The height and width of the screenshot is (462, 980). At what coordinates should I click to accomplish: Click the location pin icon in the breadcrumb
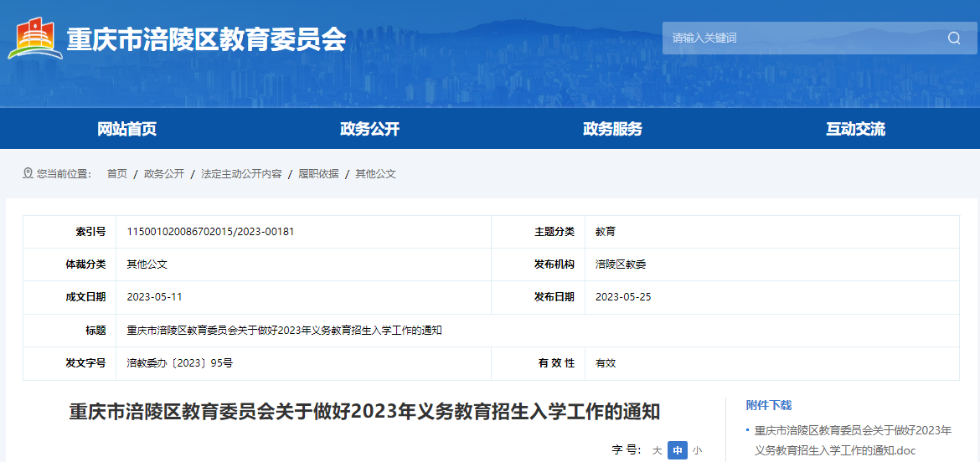coord(28,173)
